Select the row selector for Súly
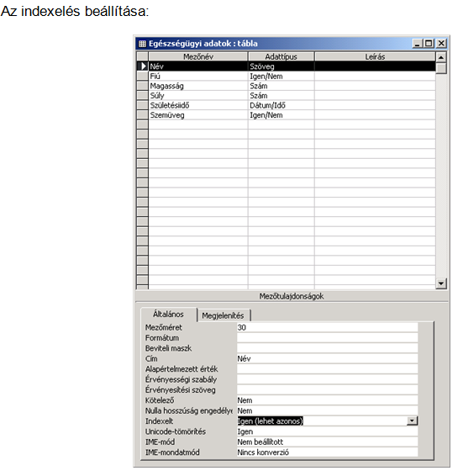This screenshot has height=476, width=463. pyautogui.click(x=142, y=95)
